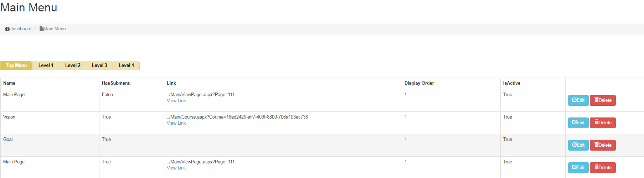Click the trash icon in first Main Page row
The width and height of the screenshot is (644, 178).
596,100
